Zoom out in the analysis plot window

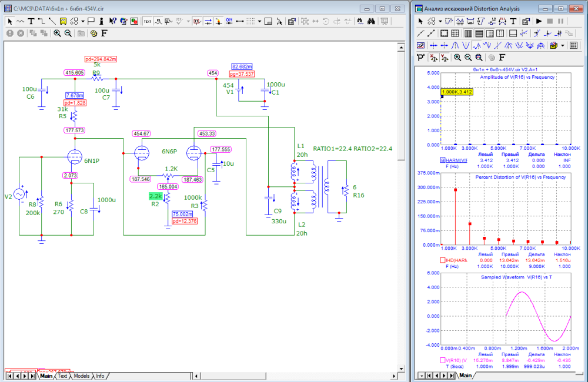click(x=468, y=57)
